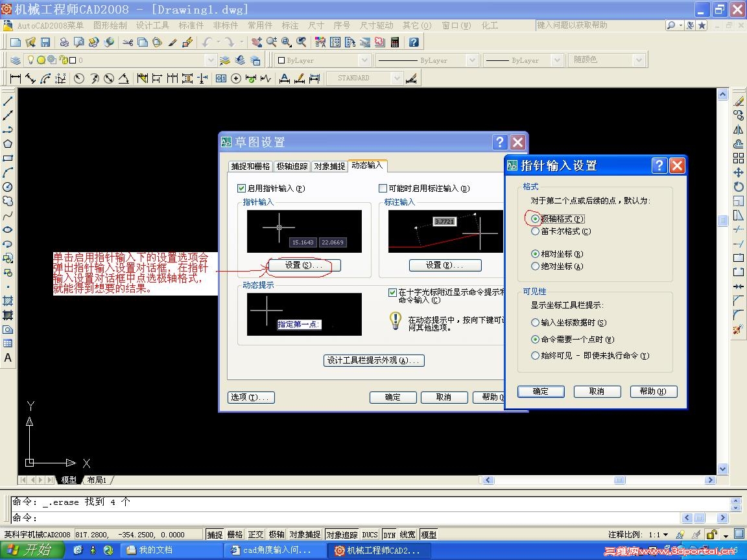Expand the 随颜色 plot style dropdown
Screen dimensions: 747x560
coord(639,60)
